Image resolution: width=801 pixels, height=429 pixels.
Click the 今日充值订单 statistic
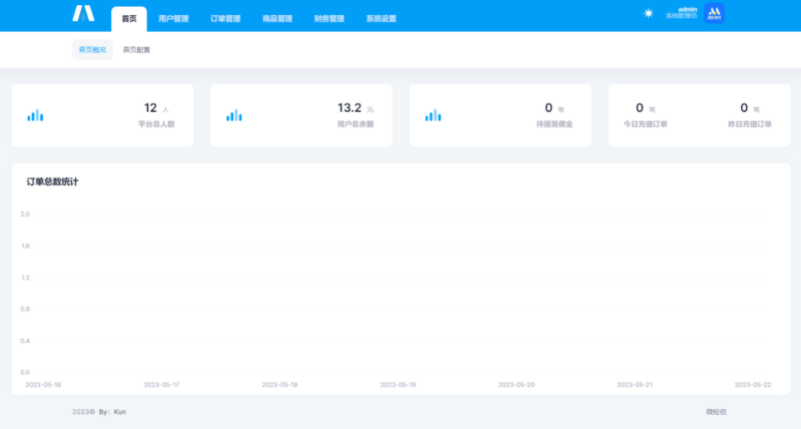pyautogui.click(x=646, y=115)
